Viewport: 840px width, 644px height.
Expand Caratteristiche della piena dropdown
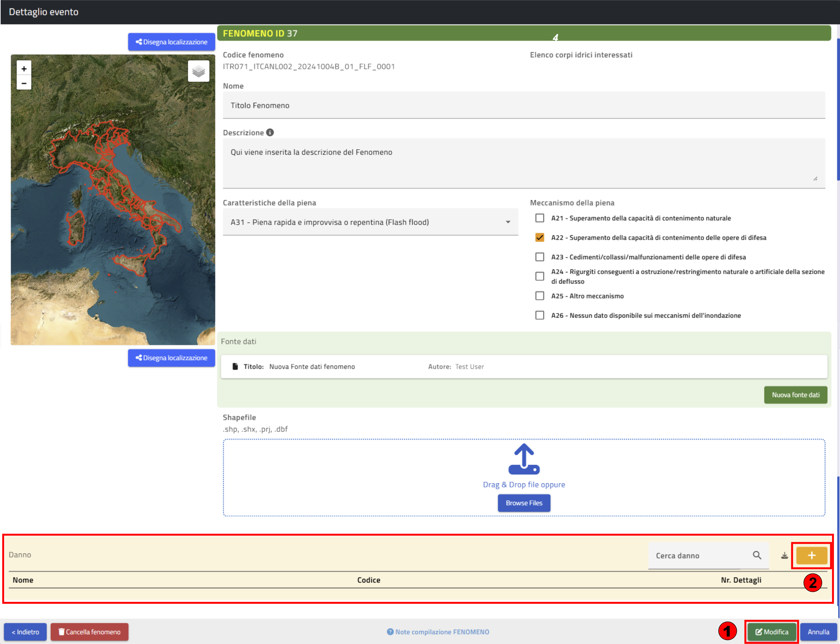point(370,222)
